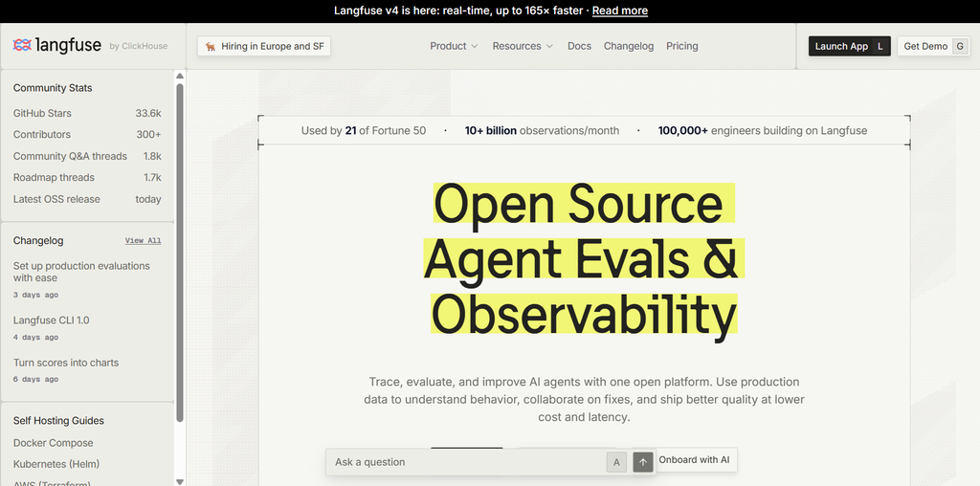Open the Resources dropdown menu

pos(523,46)
